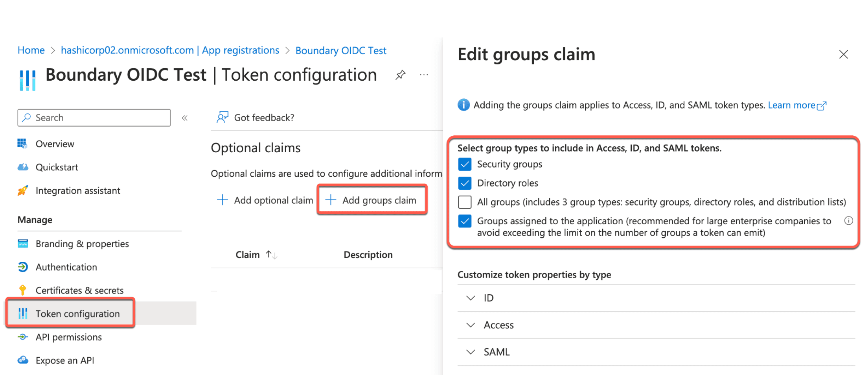This screenshot has height=377, width=868.
Task: Click the Optional claims heading
Action: [x=256, y=148]
